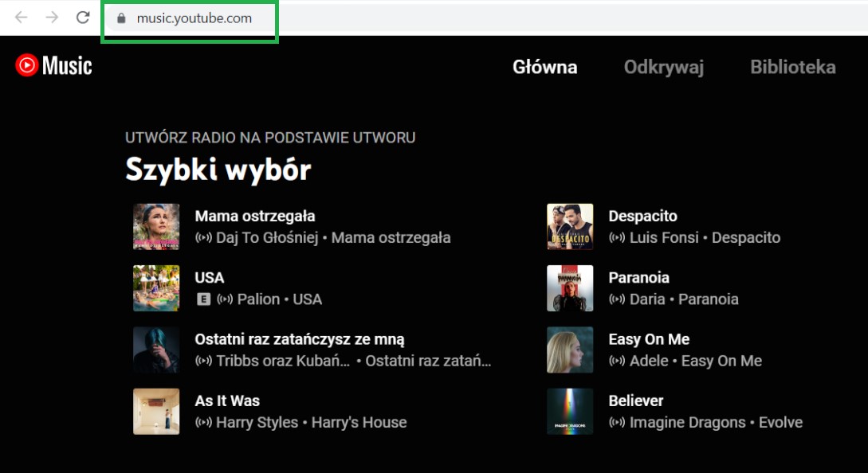Click the padlock site info icon

pyautogui.click(x=121, y=18)
